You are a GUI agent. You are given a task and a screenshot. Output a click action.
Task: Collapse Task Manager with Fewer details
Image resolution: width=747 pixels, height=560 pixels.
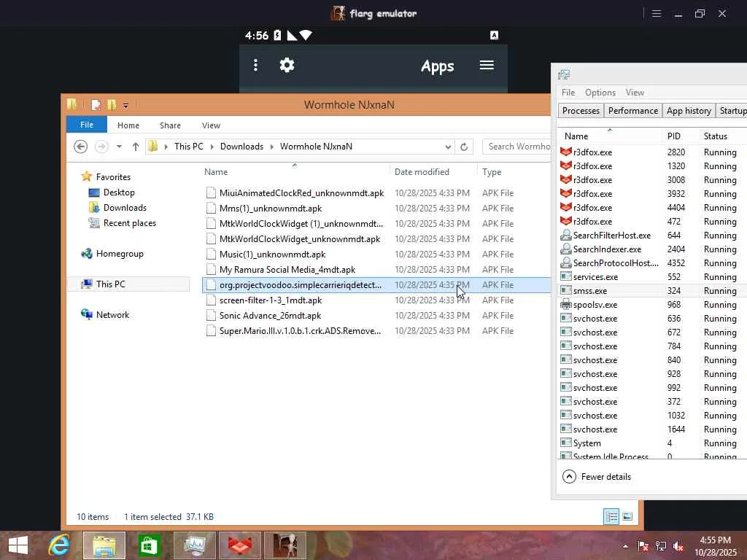(x=597, y=477)
